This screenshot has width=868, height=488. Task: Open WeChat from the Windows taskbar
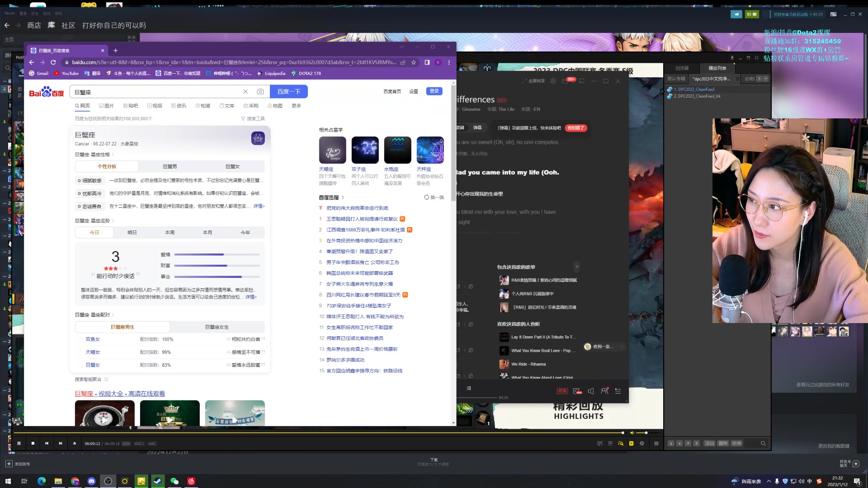175,481
